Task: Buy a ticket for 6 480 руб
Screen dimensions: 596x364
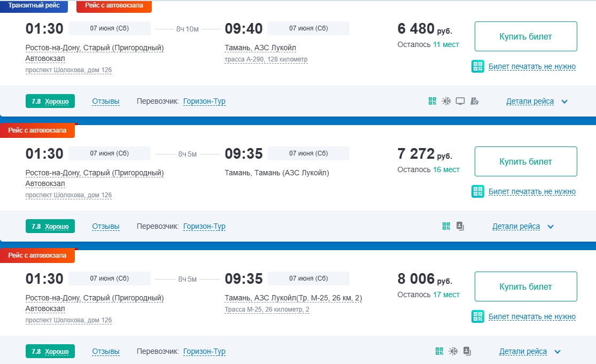Action: (x=525, y=36)
